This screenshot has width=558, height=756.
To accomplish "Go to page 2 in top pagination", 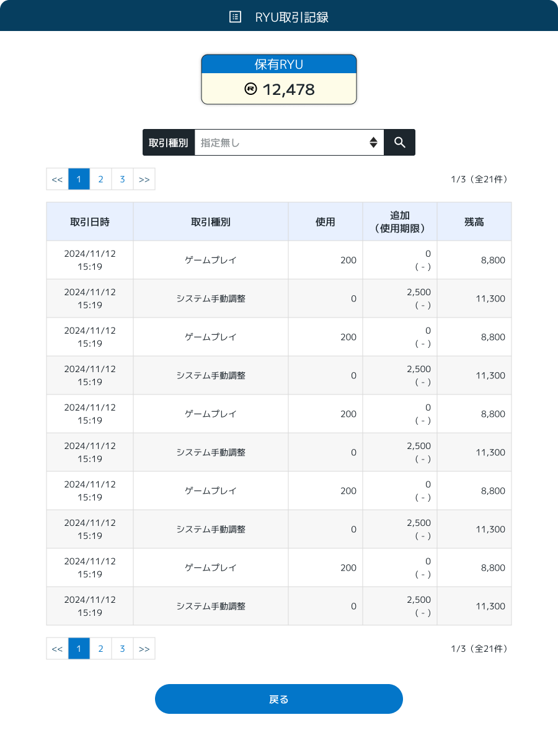I will pos(100,179).
